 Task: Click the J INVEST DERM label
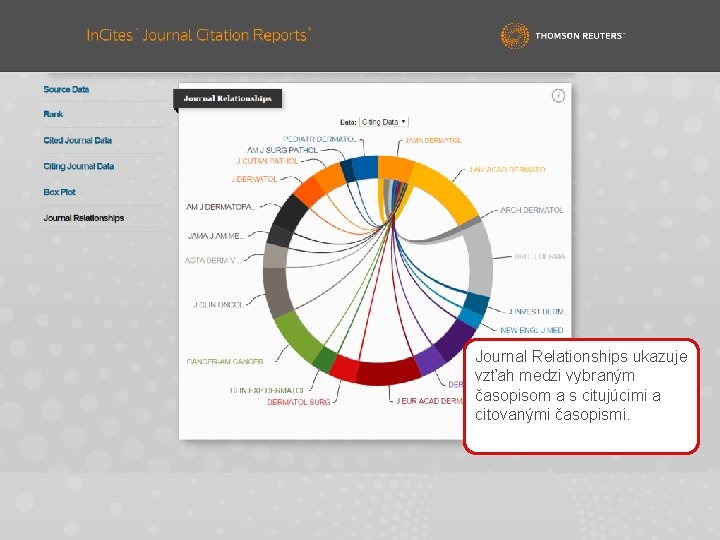tap(536, 312)
